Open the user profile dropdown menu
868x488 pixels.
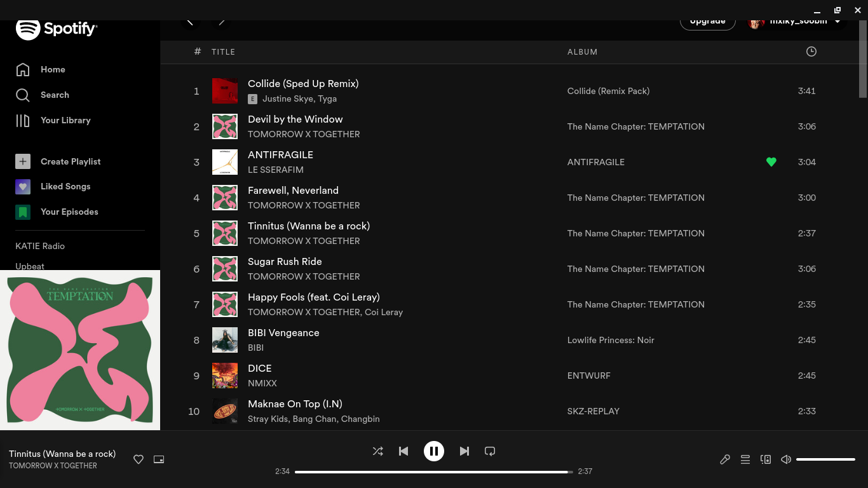coord(796,22)
